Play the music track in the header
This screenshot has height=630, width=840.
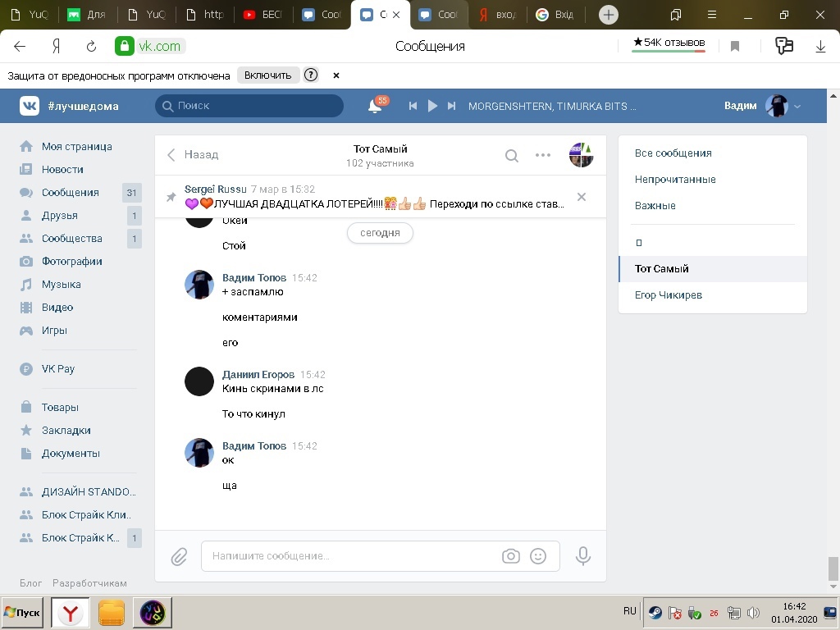pyautogui.click(x=432, y=106)
